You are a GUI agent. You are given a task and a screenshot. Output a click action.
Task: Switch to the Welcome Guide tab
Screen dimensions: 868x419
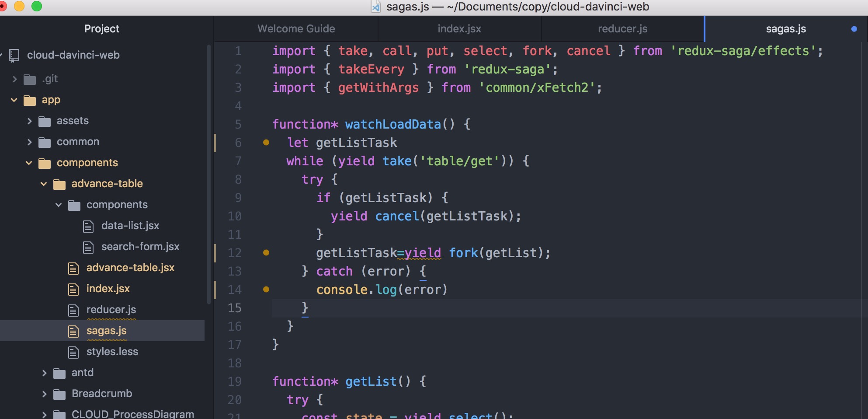(296, 29)
